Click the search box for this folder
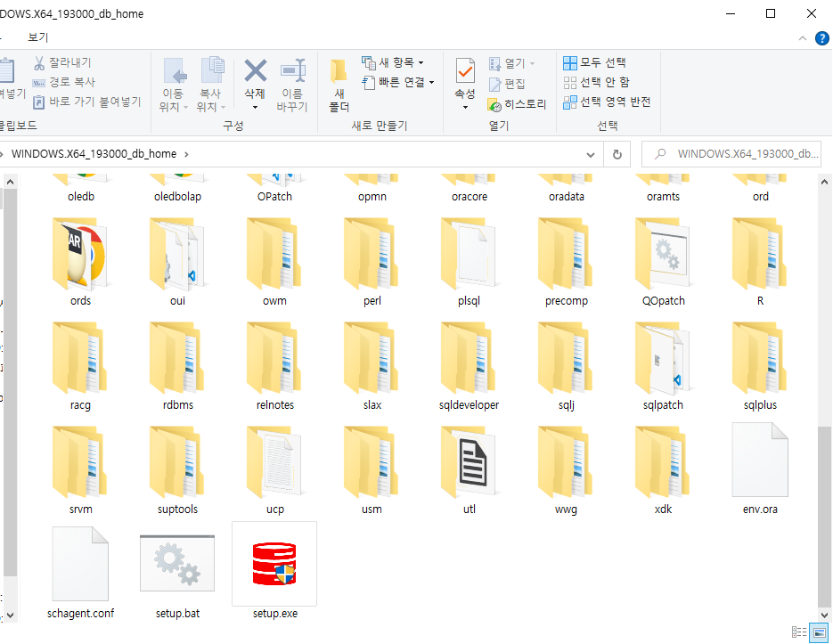The height and width of the screenshot is (644, 833). (x=731, y=154)
